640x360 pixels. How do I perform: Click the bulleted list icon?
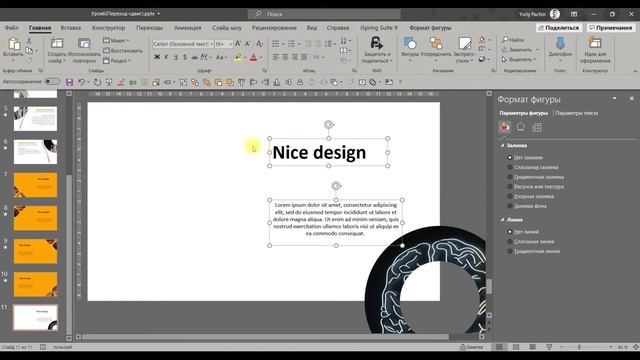(x=276, y=44)
